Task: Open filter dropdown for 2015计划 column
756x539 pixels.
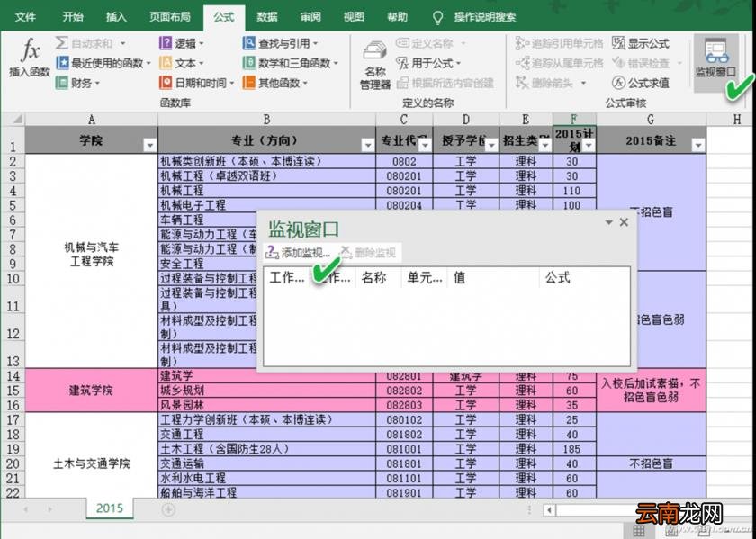Action: coord(589,145)
